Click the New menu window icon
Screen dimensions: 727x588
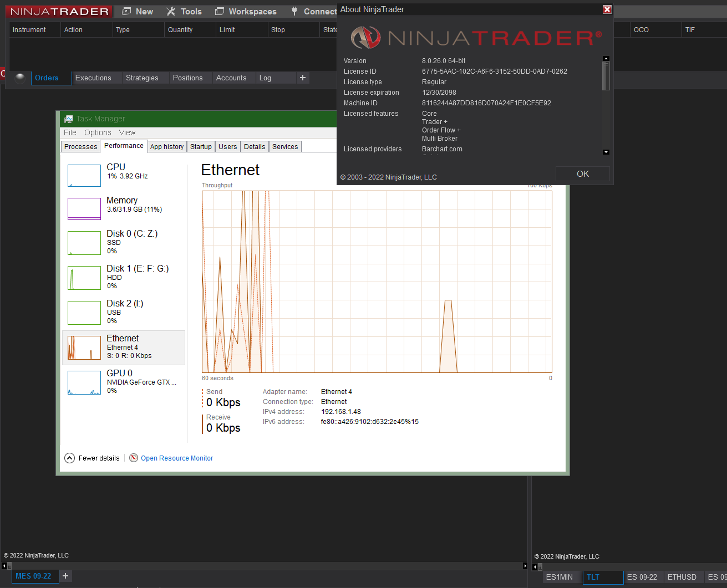click(126, 11)
